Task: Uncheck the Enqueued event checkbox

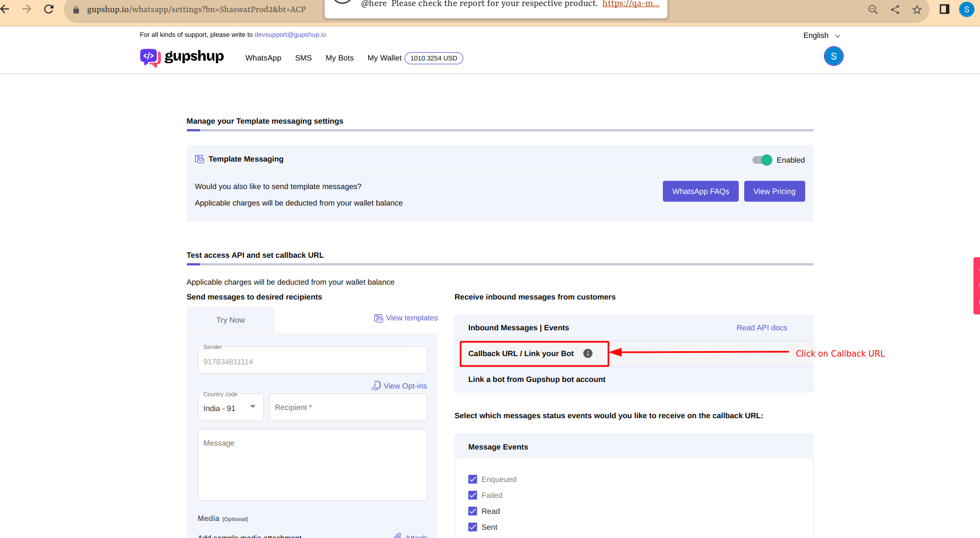Action: [473, 479]
